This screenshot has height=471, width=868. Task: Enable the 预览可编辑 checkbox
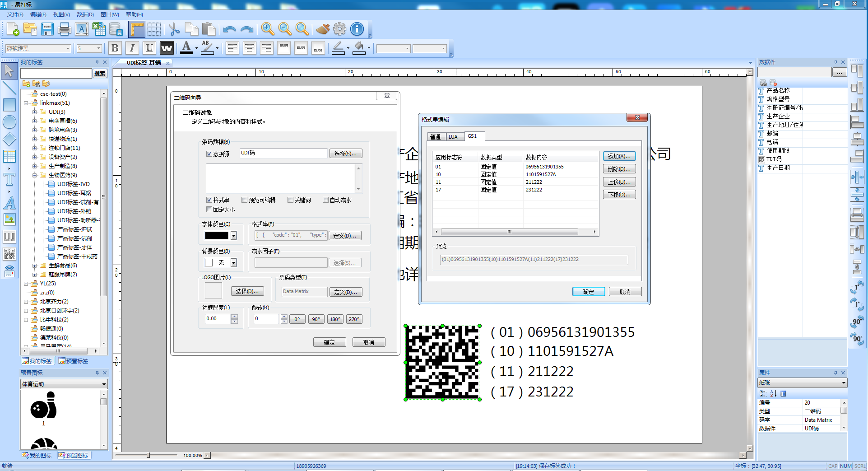pyautogui.click(x=244, y=200)
